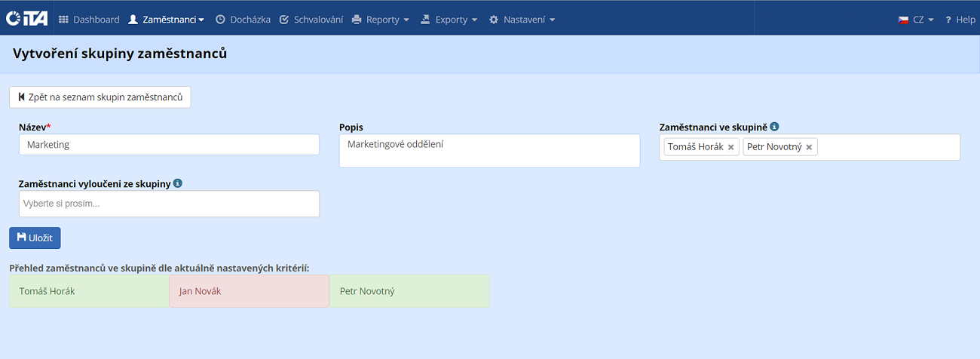Screen dimensions: 980x359
Task: Expand the Exporty dropdown menu
Action: 449,20
